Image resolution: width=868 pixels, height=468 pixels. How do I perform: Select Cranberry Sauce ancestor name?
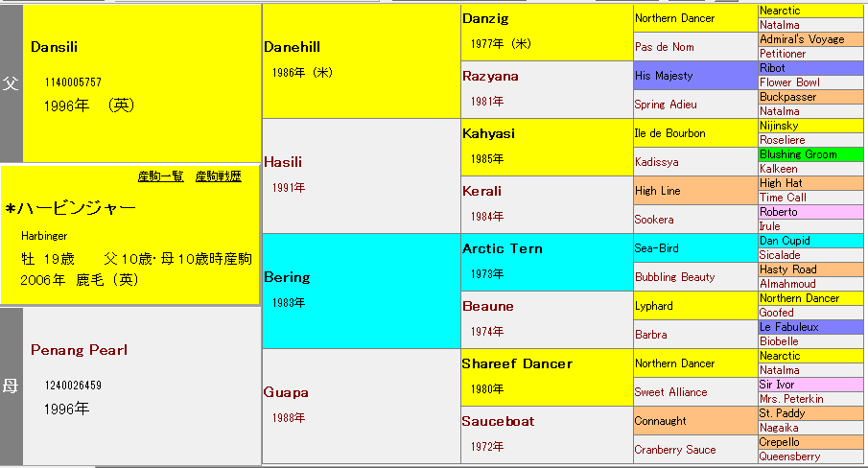pyautogui.click(x=675, y=450)
